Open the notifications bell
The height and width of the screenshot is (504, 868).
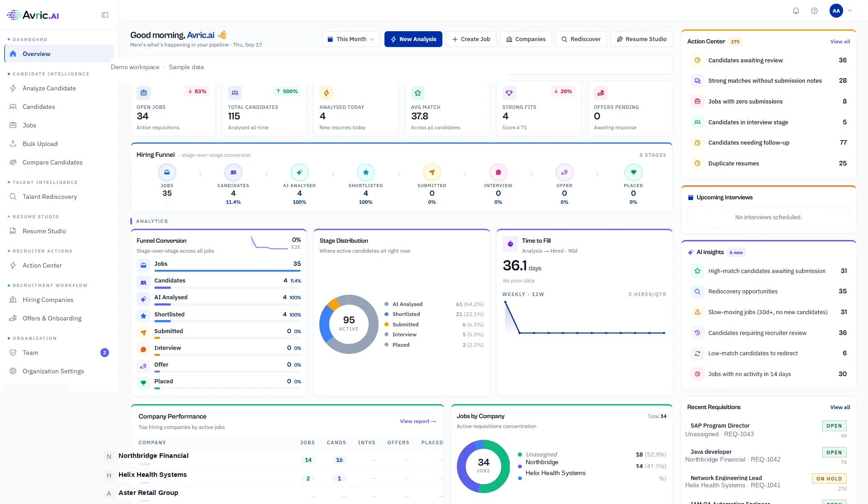pos(796,11)
